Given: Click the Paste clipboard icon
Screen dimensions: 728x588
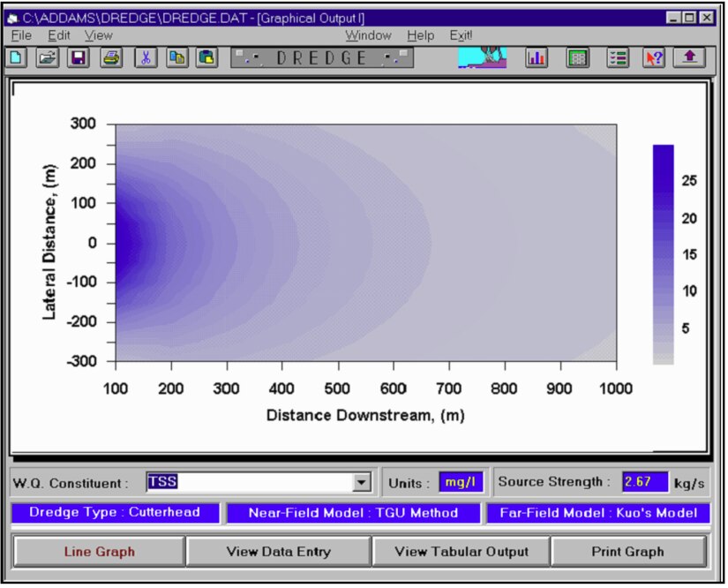Looking at the screenshot, I should (x=206, y=58).
